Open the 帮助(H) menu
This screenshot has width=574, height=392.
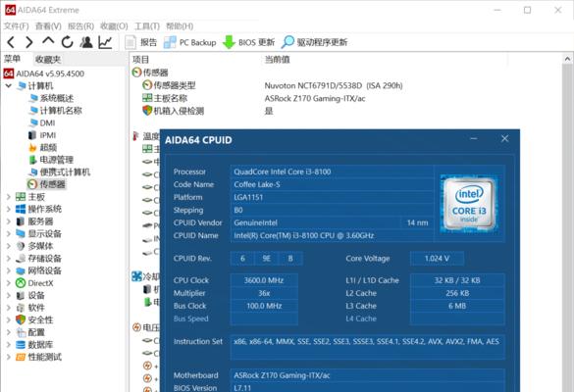180,26
